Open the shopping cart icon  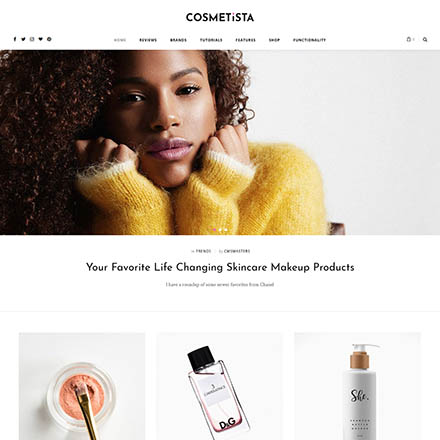409,39
